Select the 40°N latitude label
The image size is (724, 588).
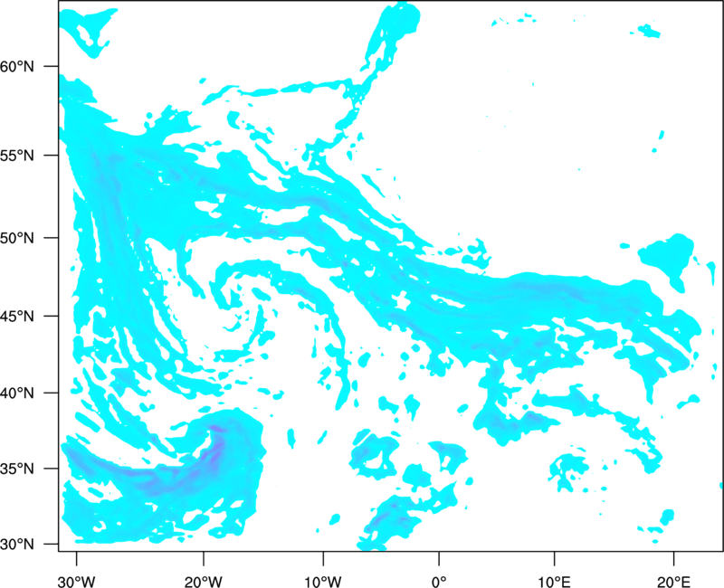tap(17, 394)
